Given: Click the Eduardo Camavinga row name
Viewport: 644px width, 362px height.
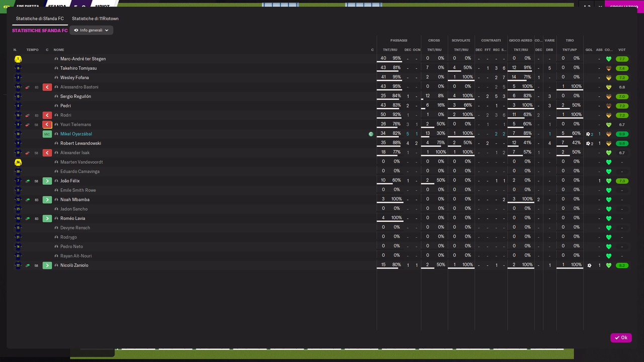Looking at the screenshot, I should point(80,171).
